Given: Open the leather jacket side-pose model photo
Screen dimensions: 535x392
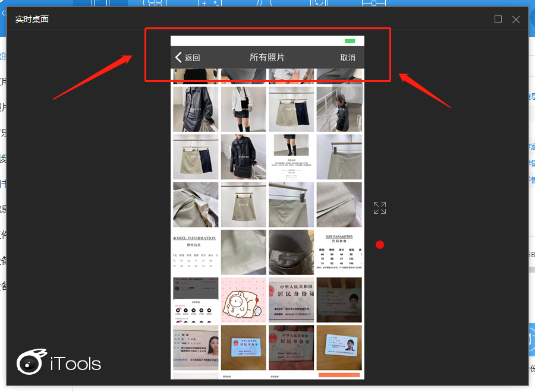Looking at the screenshot, I should point(196,109).
